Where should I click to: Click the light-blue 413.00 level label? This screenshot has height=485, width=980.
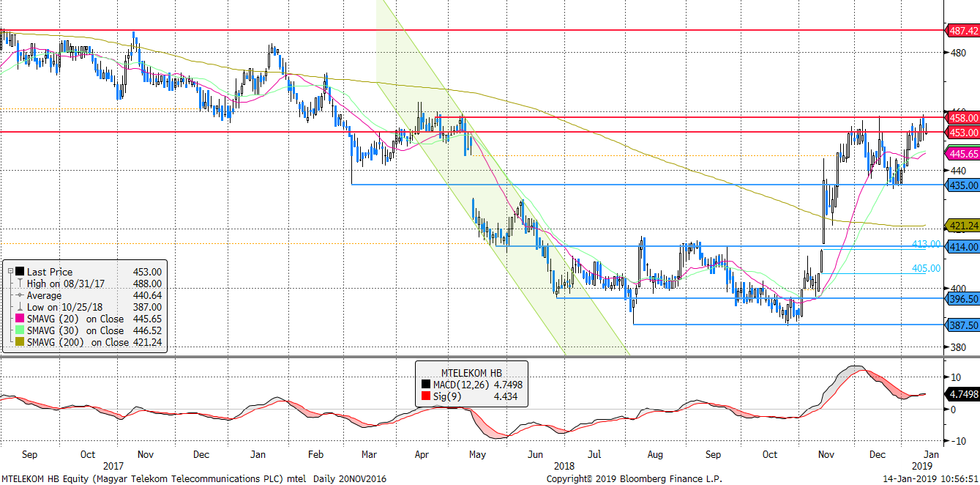[926, 243]
